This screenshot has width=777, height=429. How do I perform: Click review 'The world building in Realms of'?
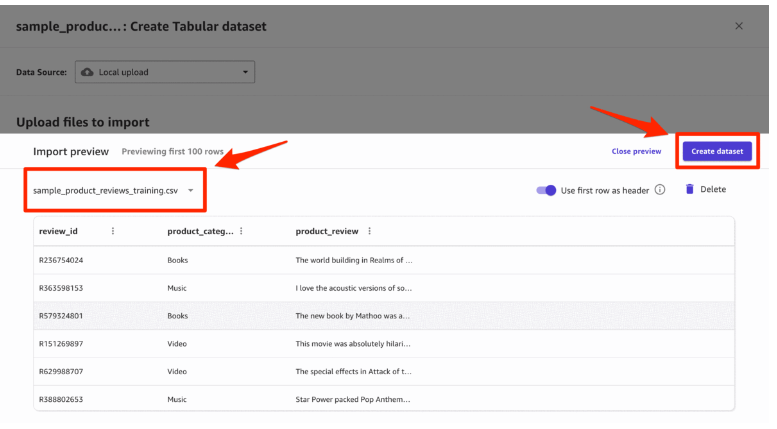tap(354, 260)
